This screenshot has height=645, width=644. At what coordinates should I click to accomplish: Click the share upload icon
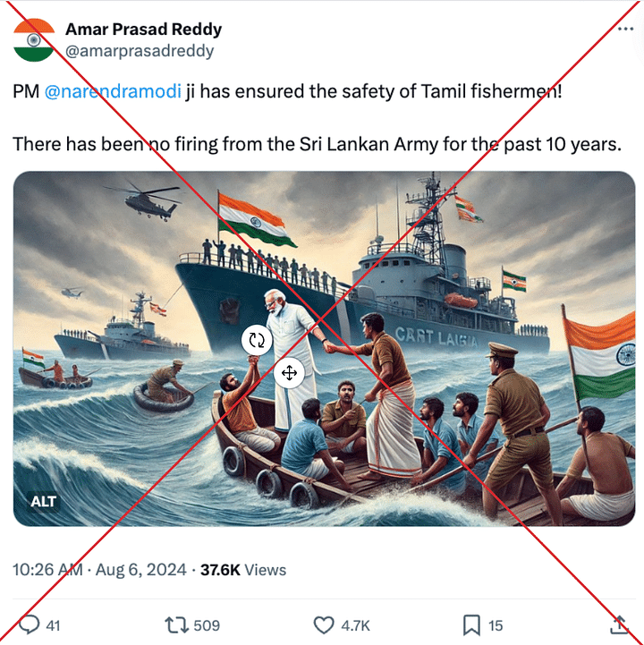click(619, 624)
